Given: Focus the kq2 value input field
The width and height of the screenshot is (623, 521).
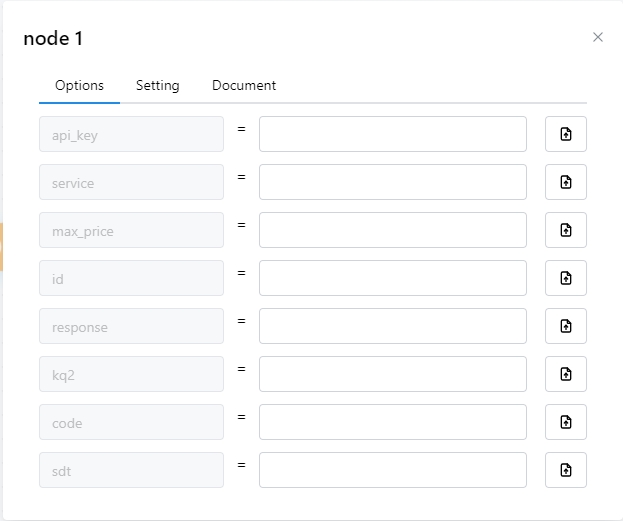Looking at the screenshot, I should [x=392, y=374].
